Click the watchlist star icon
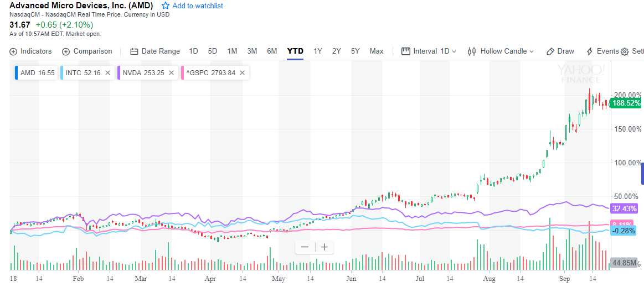The image size is (644, 287). (x=166, y=6)
